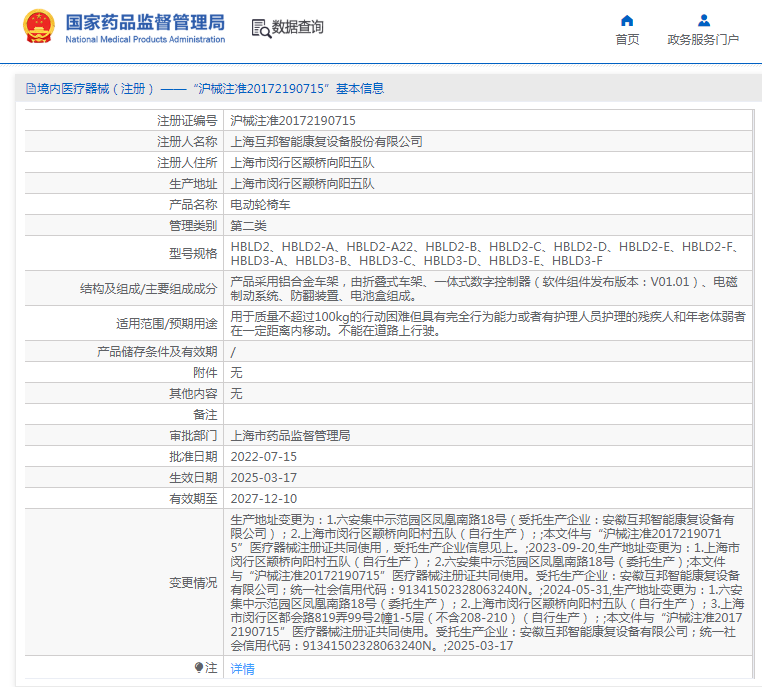762x687 pixels.
Task: Click the national emblem logo icon
Action: (x=38, y=27)
